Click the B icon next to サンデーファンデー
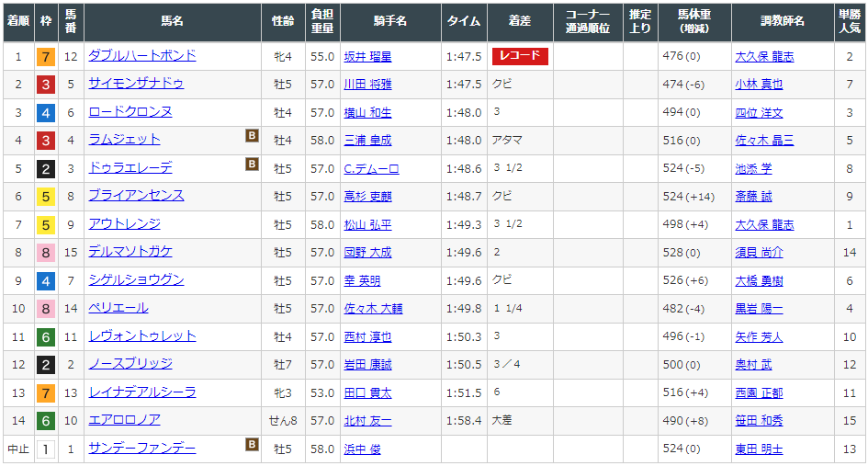868x466 pixels. click(252, 446)
